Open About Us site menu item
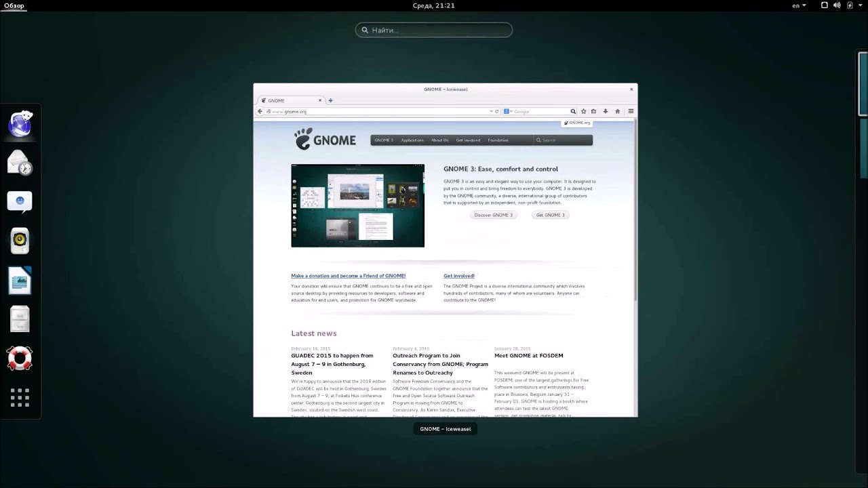The image size is (868, 488). point(439,140)
